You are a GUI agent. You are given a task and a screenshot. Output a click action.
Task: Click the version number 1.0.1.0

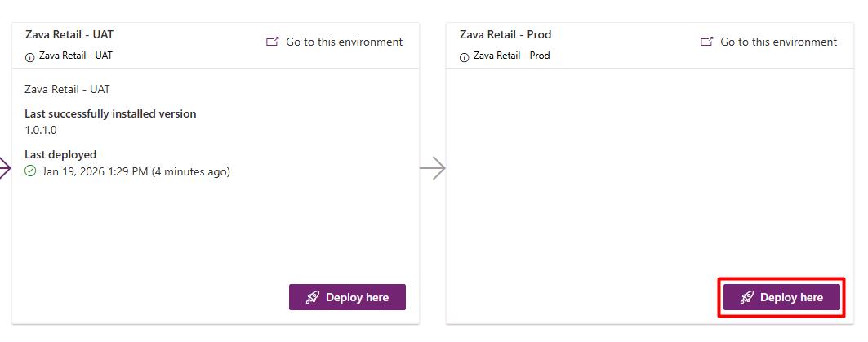[x=40, y=130]
